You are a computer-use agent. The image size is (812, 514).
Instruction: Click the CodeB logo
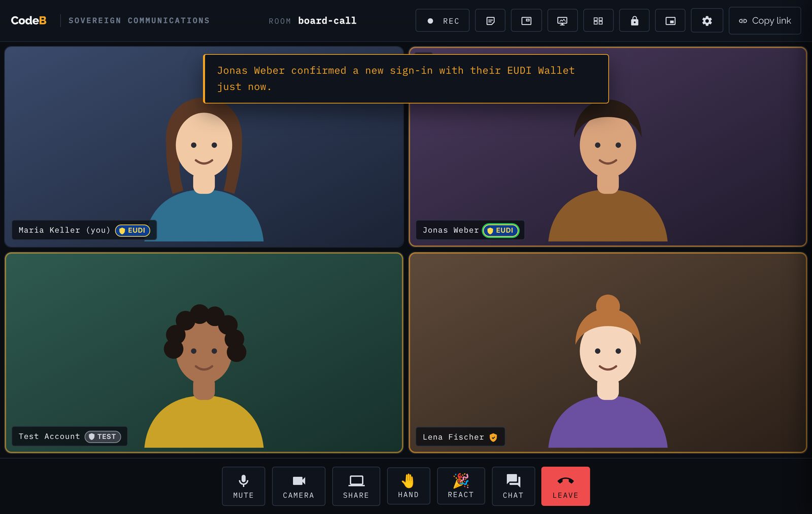pyautogui.click(x=28, y=20)
